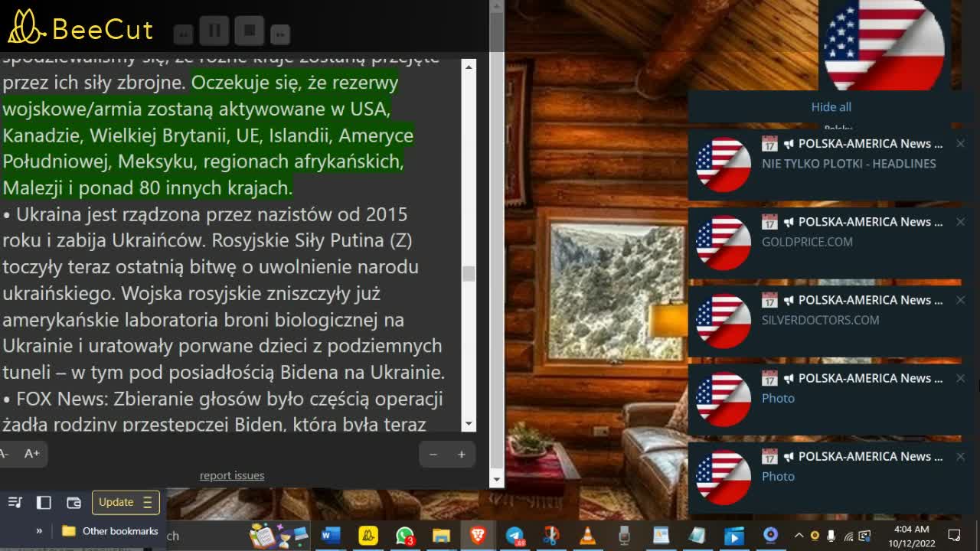Viewport: 980px width, 551px height.
Task: Open WhatsApp from the taskbar
Action: pyautogui.click(x=404, y=536)
